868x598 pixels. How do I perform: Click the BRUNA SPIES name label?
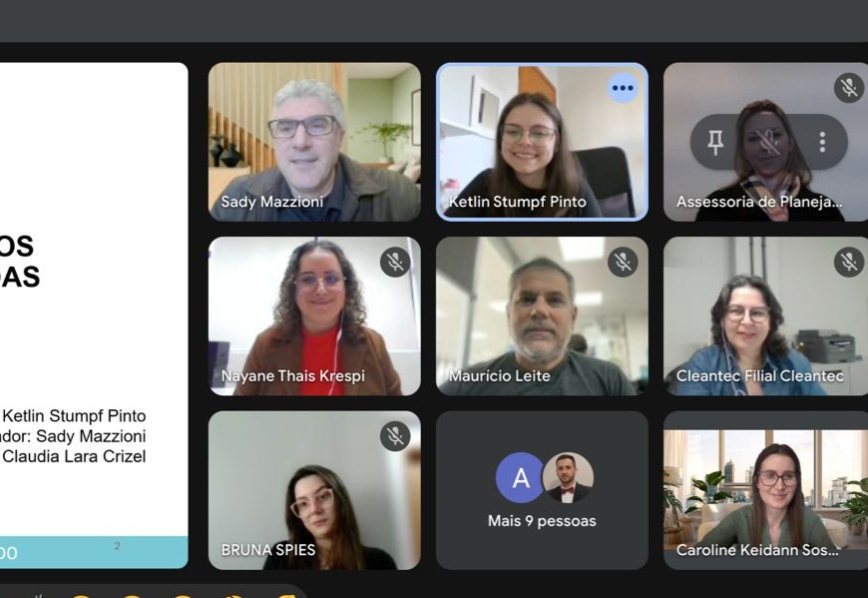268,550
